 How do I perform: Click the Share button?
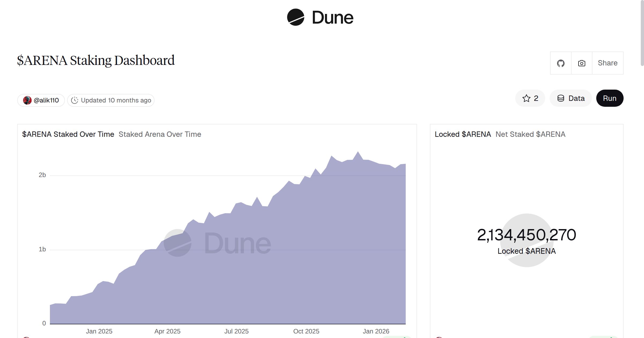(x=608, y=63)
